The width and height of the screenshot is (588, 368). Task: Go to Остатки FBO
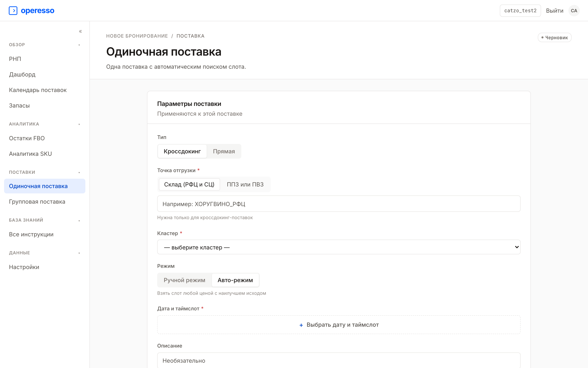(45, 138)
